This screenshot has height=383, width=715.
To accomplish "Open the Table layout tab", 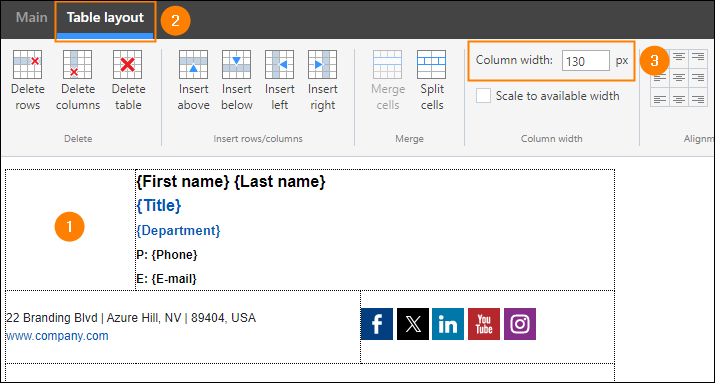I will click(105, 17).
